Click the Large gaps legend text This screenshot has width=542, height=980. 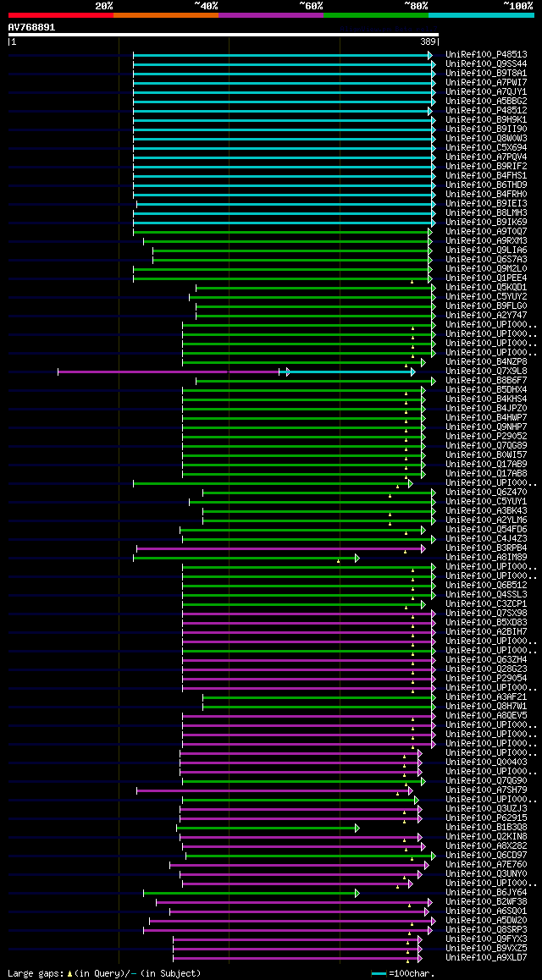(x=104, y=974)
